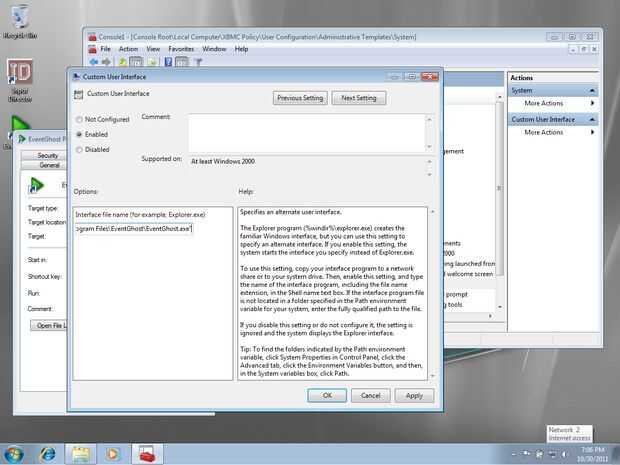Click the Up one level toolbar icon
Screen dimensions: 620x465
tap(123, 62)
